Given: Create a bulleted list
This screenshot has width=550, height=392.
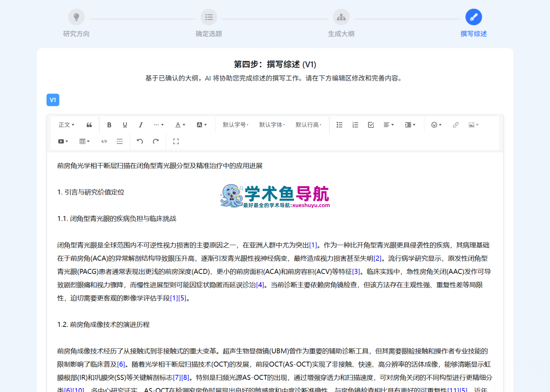Looking at the screenshot, I should [339, 125].
